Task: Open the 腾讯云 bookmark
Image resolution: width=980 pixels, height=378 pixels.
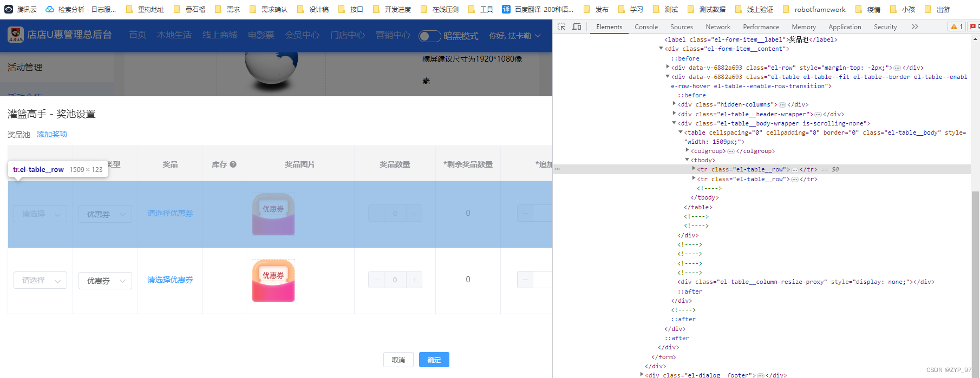Action: click(21, 9)
